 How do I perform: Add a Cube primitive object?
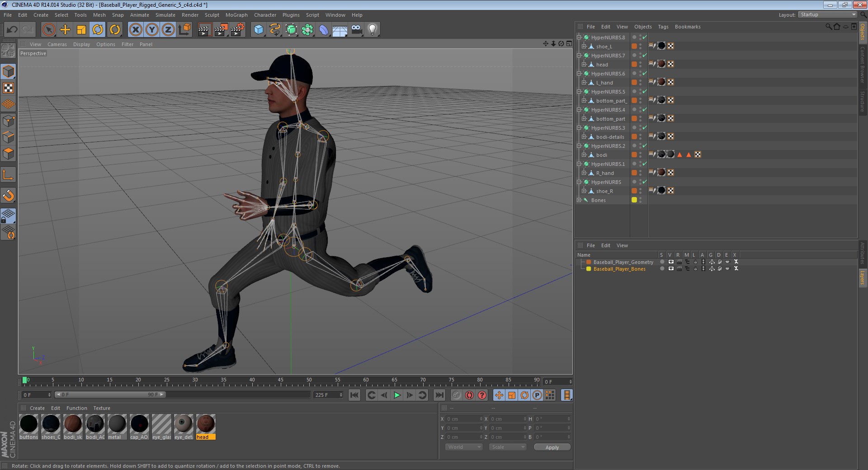point(259,30)
